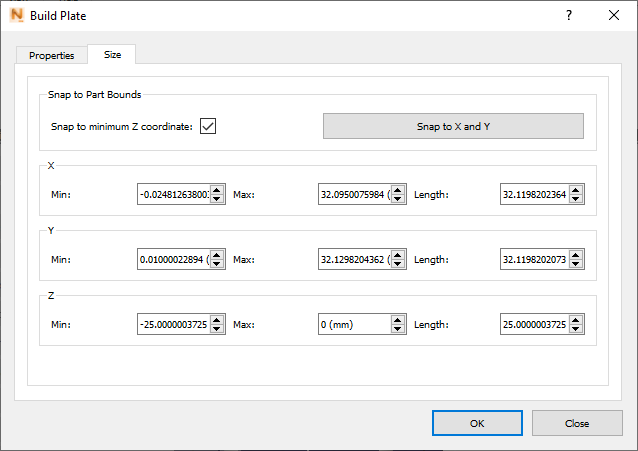Switch to the Properties tab
The height and width of the screenshot is (451, 638).
51,55
